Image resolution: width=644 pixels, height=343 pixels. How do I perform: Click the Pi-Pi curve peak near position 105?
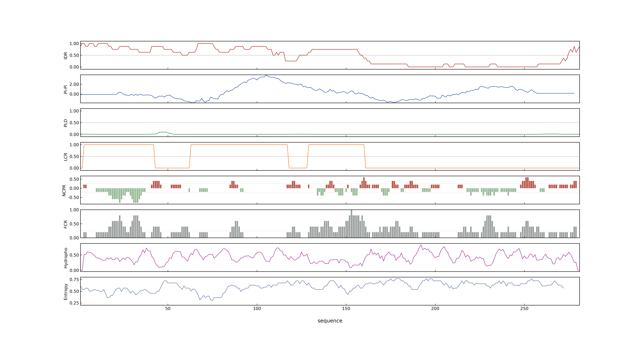(266, 76)
